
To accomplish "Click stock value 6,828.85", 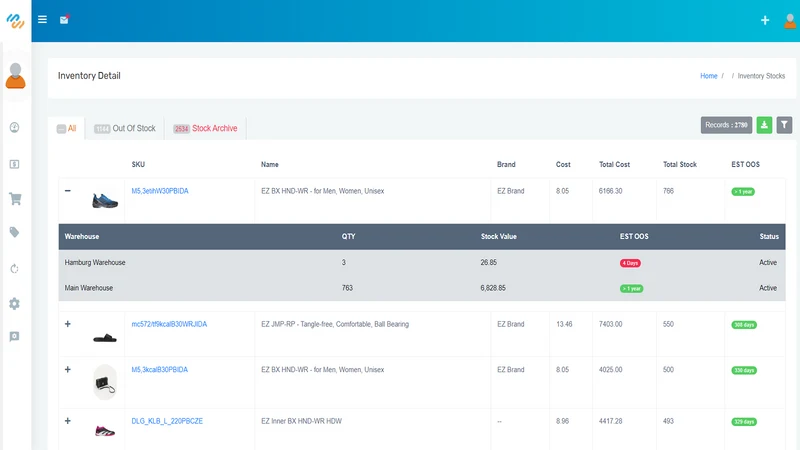I will [493, 288].
